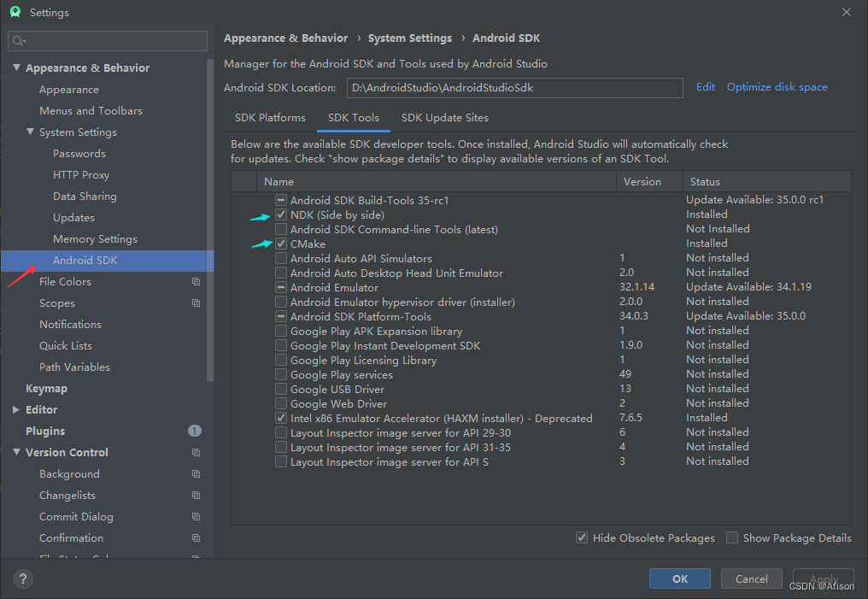Sort by the Status column header
Screen dimensions: 868x599
pos(767,182)
